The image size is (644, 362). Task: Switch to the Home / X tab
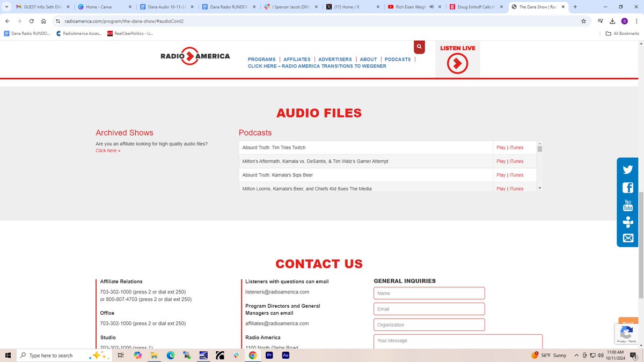[x=352, y=7]
